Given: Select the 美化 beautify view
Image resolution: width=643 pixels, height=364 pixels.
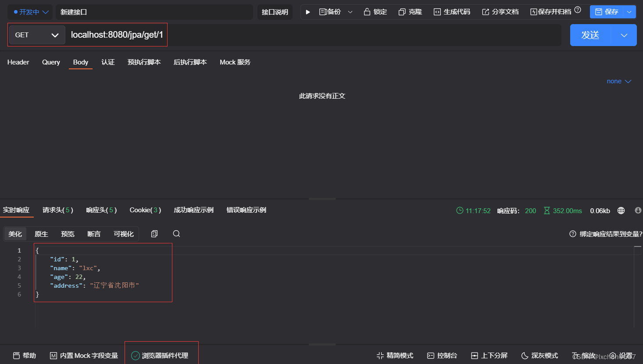Looking at the screenshot, I should (15, 234).
